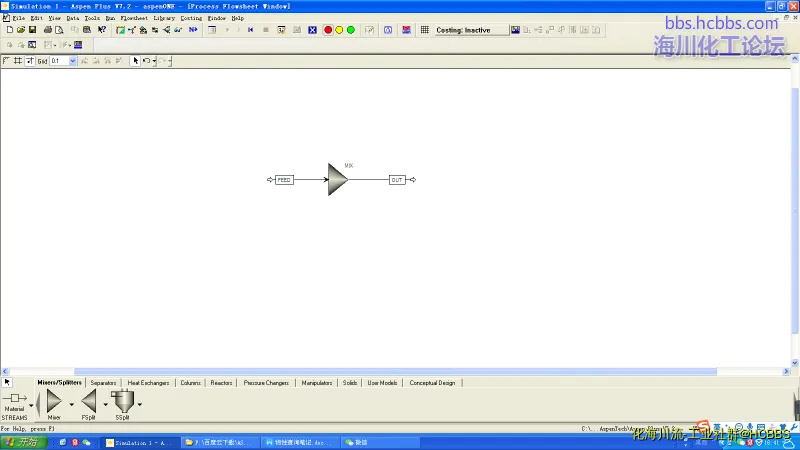
Task: Click the picture icon right of Costing
Action: coord(515,30)
